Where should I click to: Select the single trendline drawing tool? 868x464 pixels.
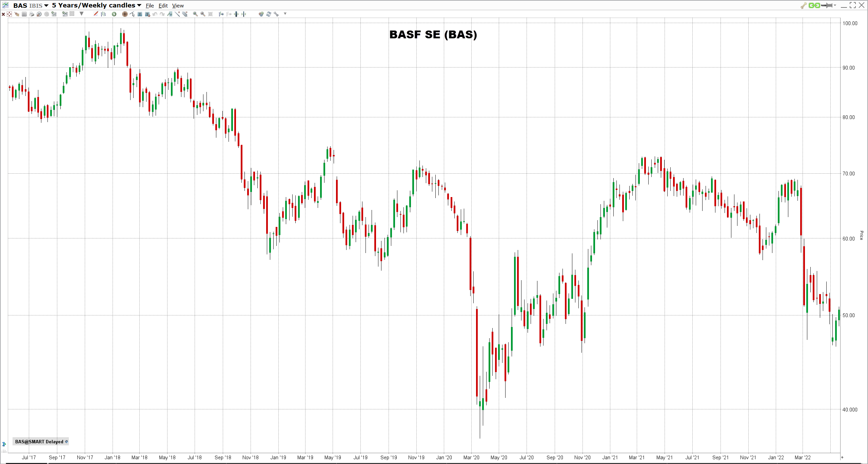[x=177, y=14]
